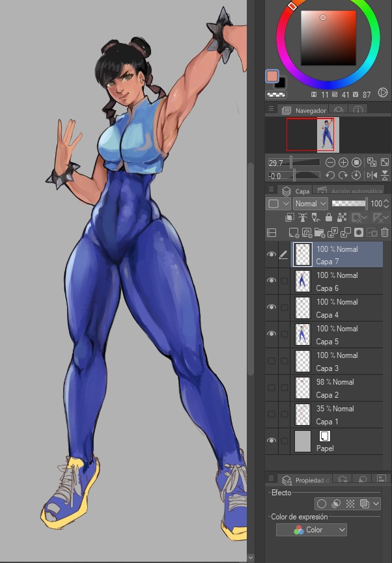This screenshot has width=392, height=563.
Task: Open the mask enable dropdown
Action: pyautogui.click(x=359, y=217)
